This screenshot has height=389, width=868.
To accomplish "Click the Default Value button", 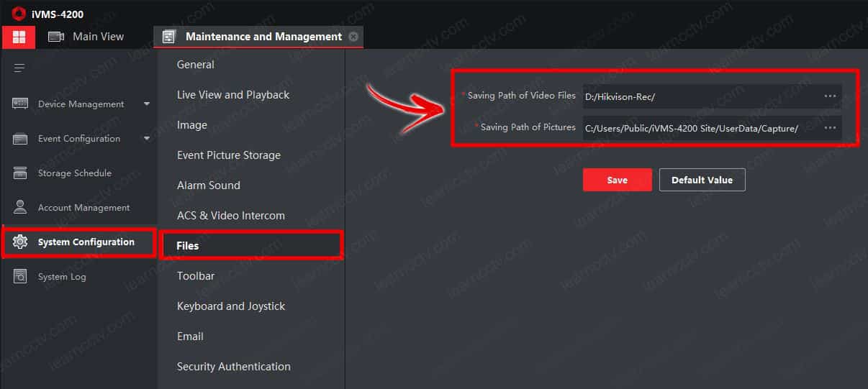I will pyautogui.click(x=702, y=180).
